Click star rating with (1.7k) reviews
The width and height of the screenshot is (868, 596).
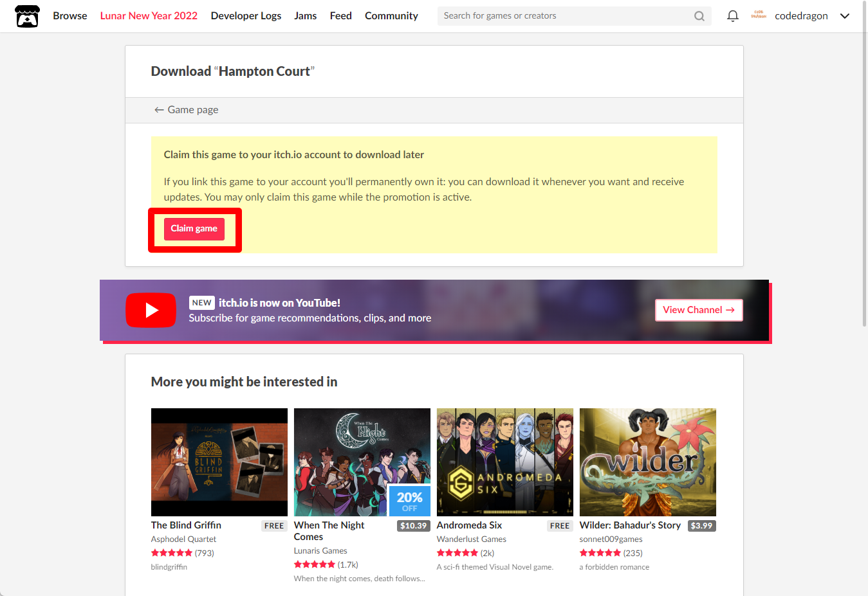point(326,564)
